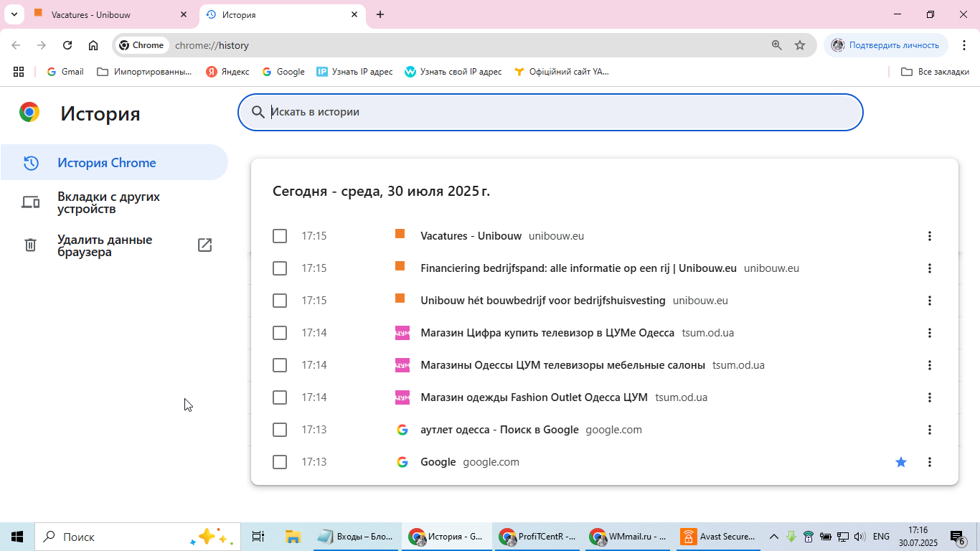Open the tab search dropdown arrow

[14, 14]
